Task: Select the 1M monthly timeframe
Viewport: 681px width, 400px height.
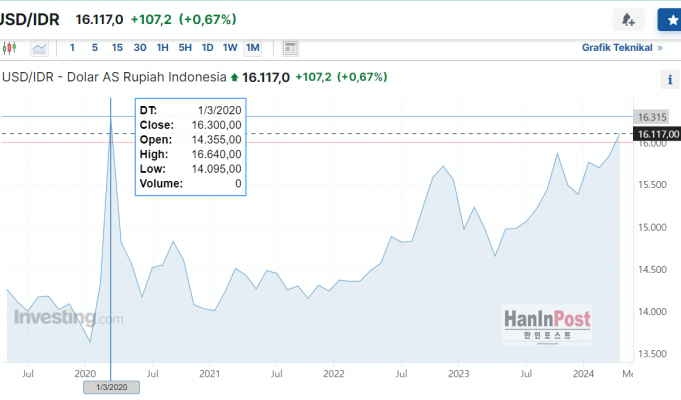Action: (x=253, y=47)
